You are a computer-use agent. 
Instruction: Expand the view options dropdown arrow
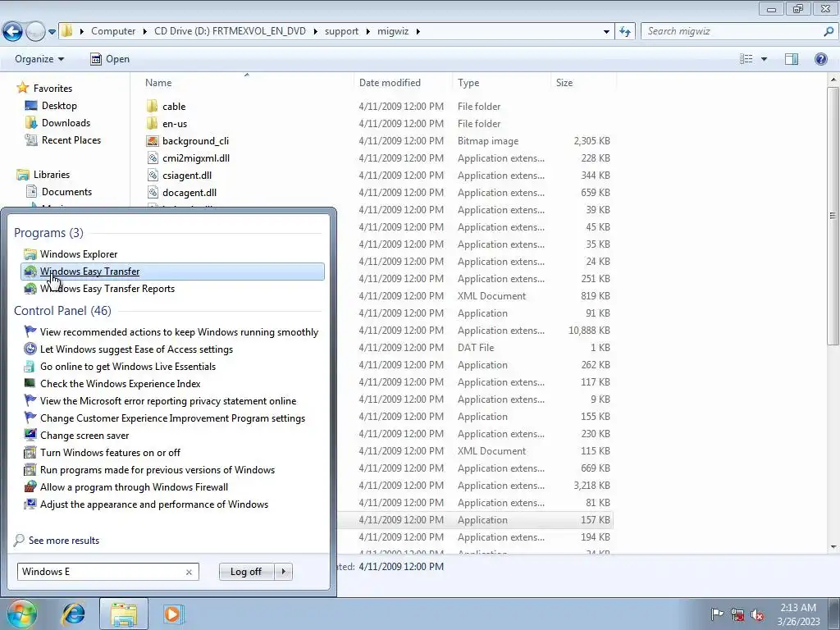click(x=764, y=59)
